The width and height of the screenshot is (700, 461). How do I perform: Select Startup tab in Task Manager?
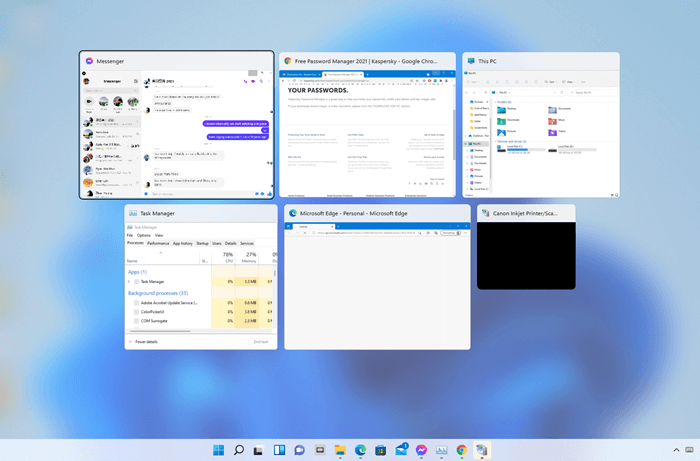tap(202, 243)
